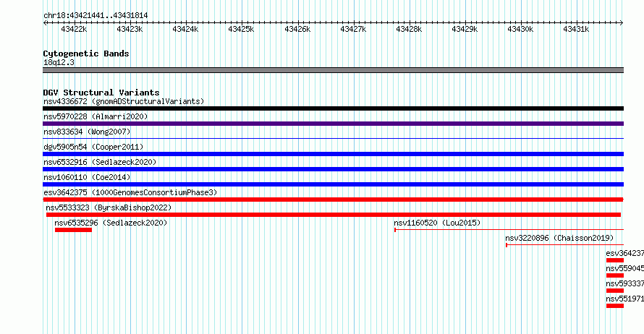
Task: Click the 43426k ruler label
Action: 297,29
